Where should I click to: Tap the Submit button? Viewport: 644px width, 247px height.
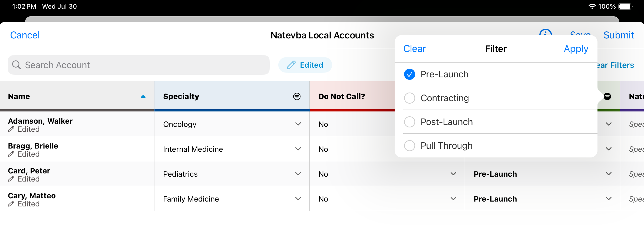619,35
